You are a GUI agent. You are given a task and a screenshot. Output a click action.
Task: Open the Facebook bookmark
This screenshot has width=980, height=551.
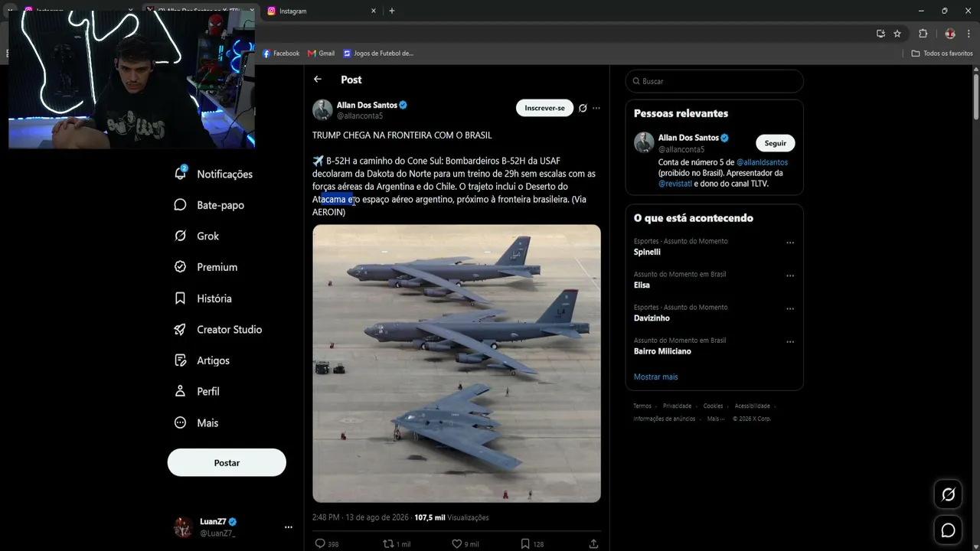281,54
